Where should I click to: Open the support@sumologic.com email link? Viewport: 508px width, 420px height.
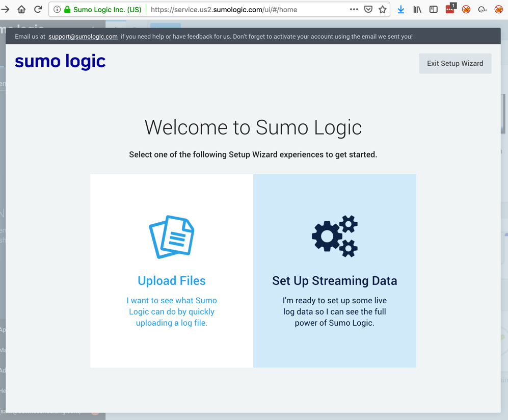83,37
